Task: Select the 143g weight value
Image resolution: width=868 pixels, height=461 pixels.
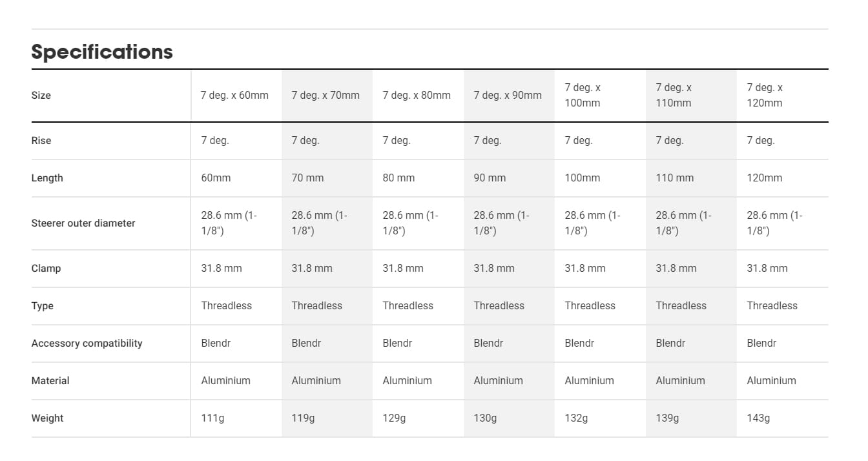Action: [758, 418]
